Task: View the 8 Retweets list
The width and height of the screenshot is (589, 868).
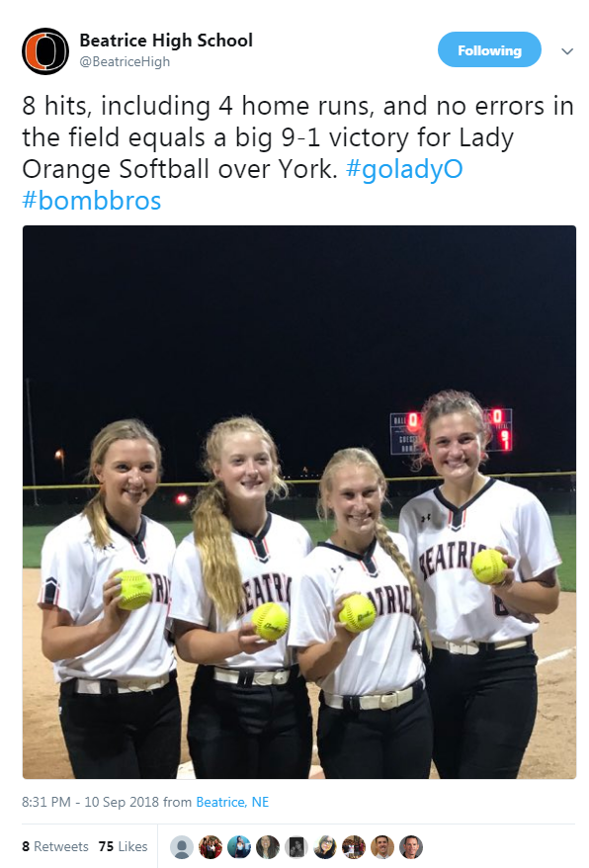Action: (54, 846)
